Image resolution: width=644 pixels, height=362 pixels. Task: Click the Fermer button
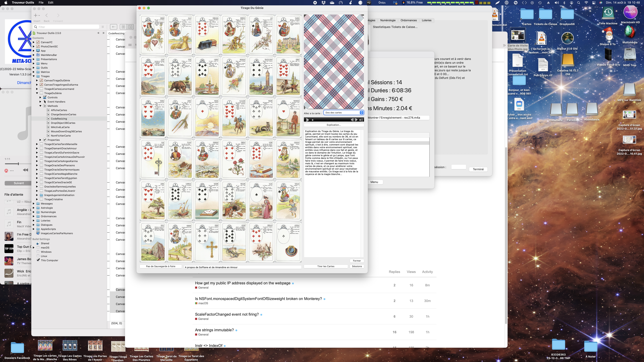pyautogui.click(x=357, y=261)
